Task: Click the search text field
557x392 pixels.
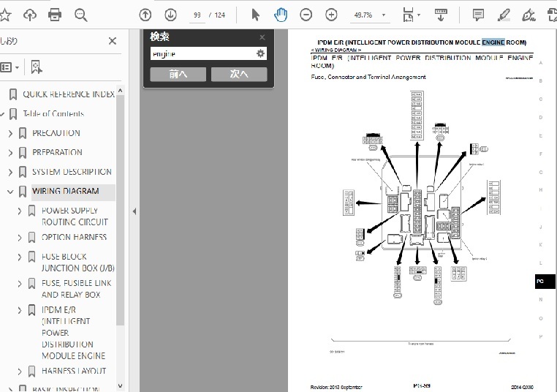Action: pyautogui.click(x=202, y=53)
